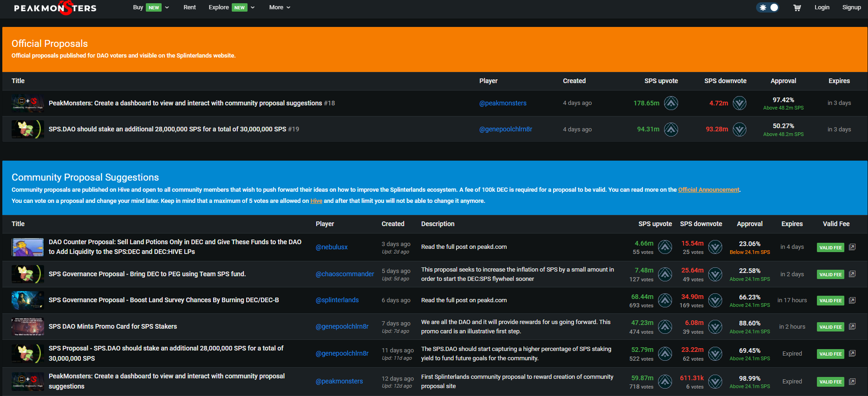Open external link for 11-days-old SPS staking proposal

coord(852,353)
